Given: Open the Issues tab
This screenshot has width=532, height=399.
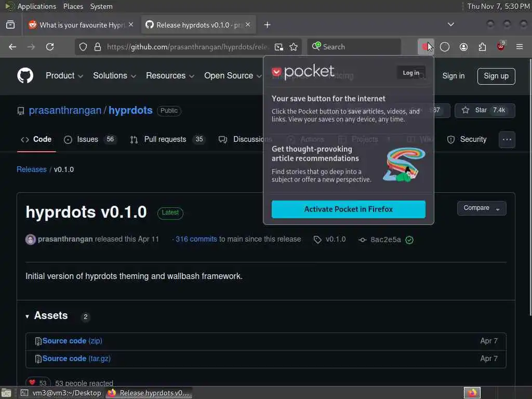Looking at the screenshot, I should click(90, 139).
